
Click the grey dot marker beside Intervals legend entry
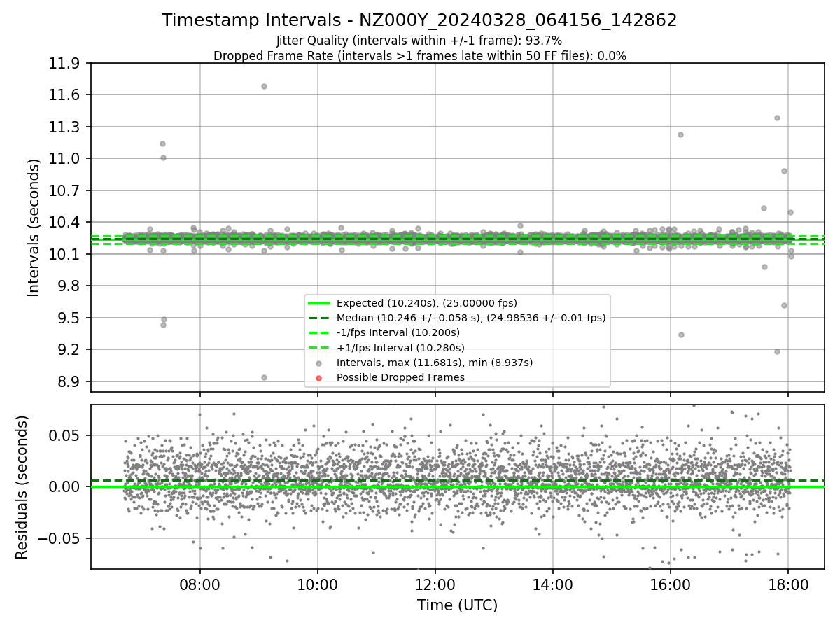click(318, 363)
